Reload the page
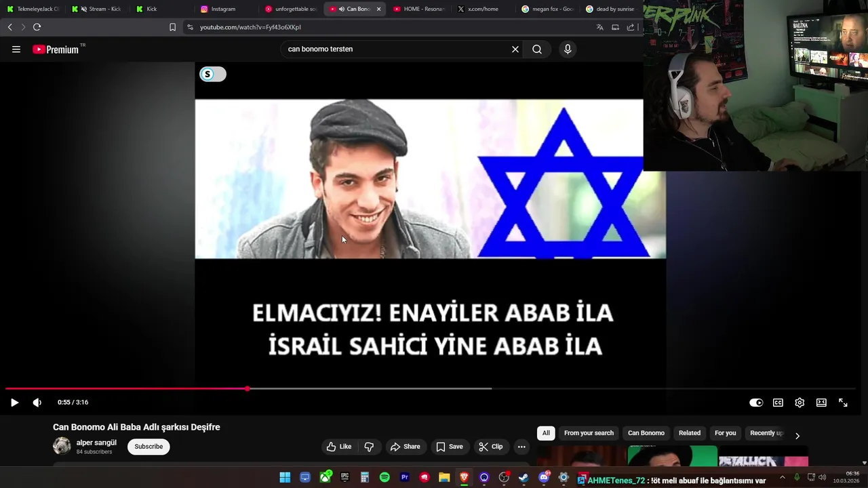 pyautogui.click(x=37, y=27)
